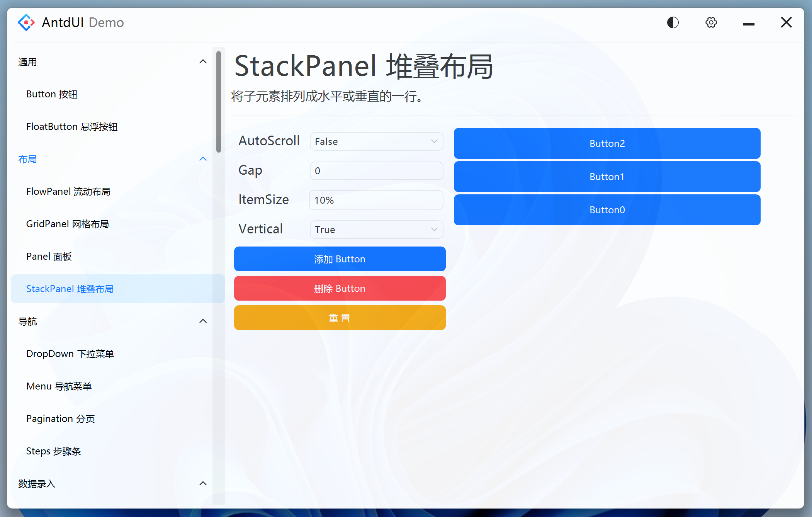Click the 删除 Button action

click(x=340, y=288)
